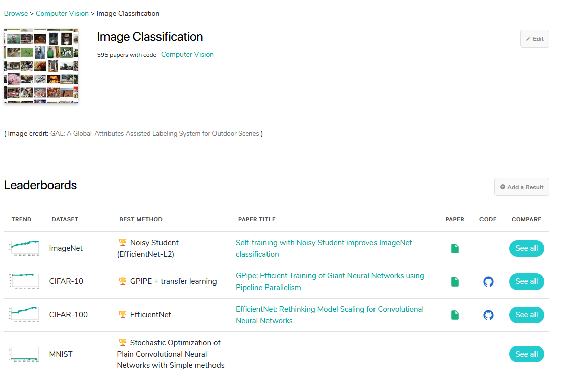Open the CIFAR-10 paper document icon
The height and width of the screenshot is (380, 588).
tap(455, 281)
